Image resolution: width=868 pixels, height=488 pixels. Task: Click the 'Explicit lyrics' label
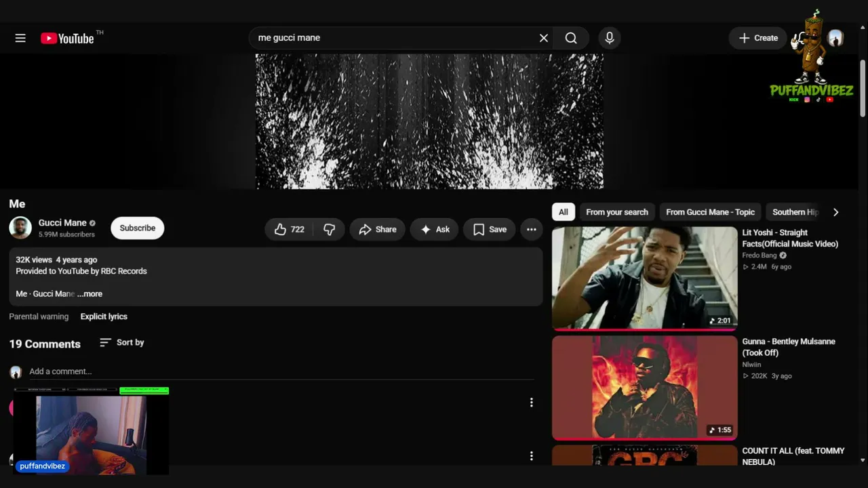(104, 317)
